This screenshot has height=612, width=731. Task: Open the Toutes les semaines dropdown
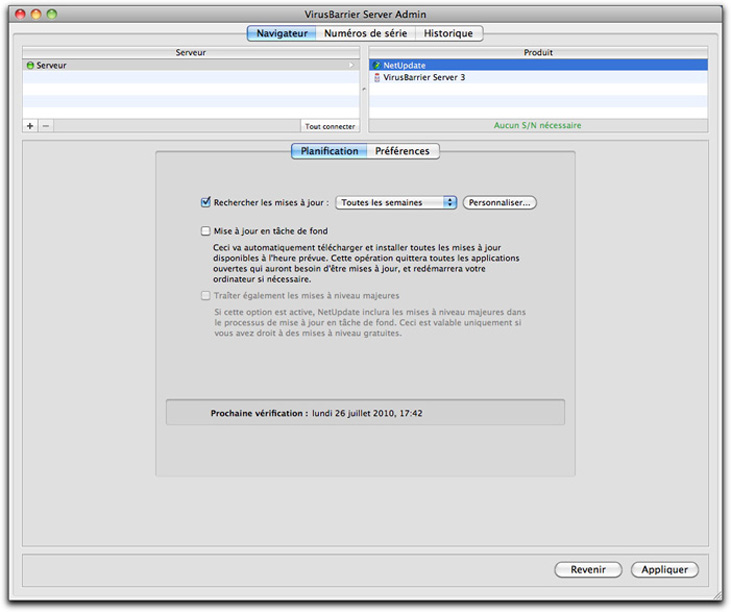396,202
